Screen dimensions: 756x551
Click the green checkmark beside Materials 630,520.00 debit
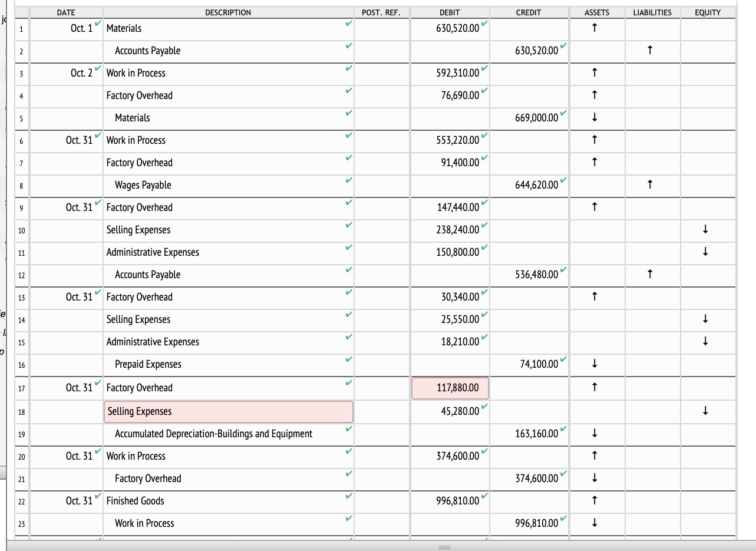(x=484, y=24)
